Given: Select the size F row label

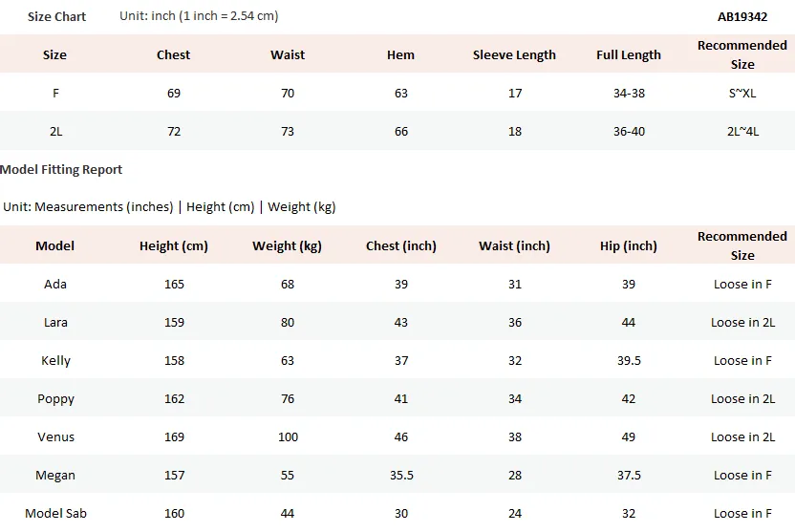Looking at the screenshot, I should click(55, 94).
